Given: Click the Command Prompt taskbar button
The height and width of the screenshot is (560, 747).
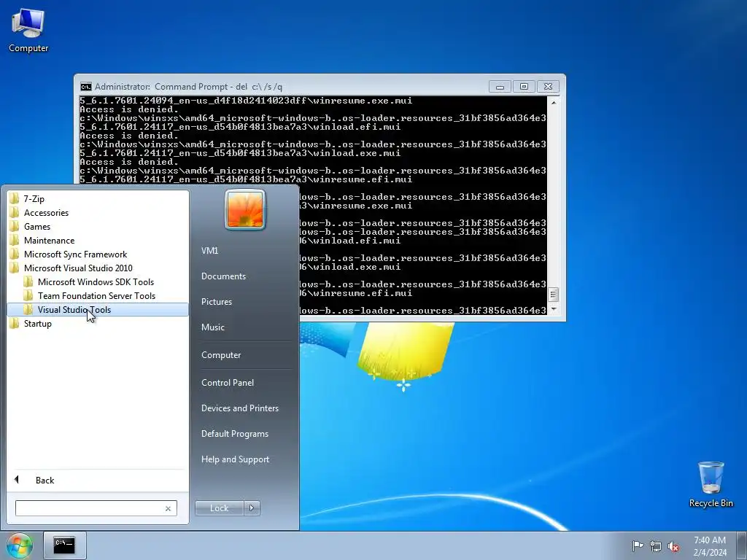Looking at the screenshot, I should pyautogui.click(x=64, y=545).
